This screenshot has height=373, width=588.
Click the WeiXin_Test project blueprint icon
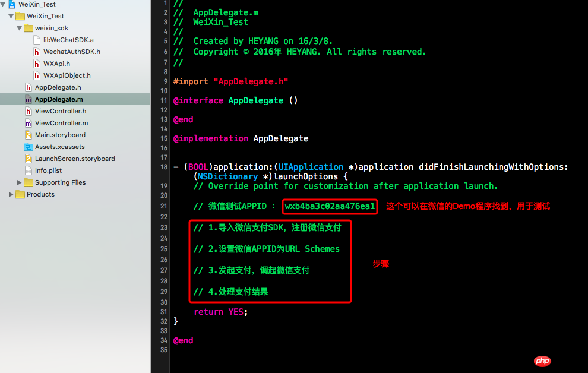12,5
